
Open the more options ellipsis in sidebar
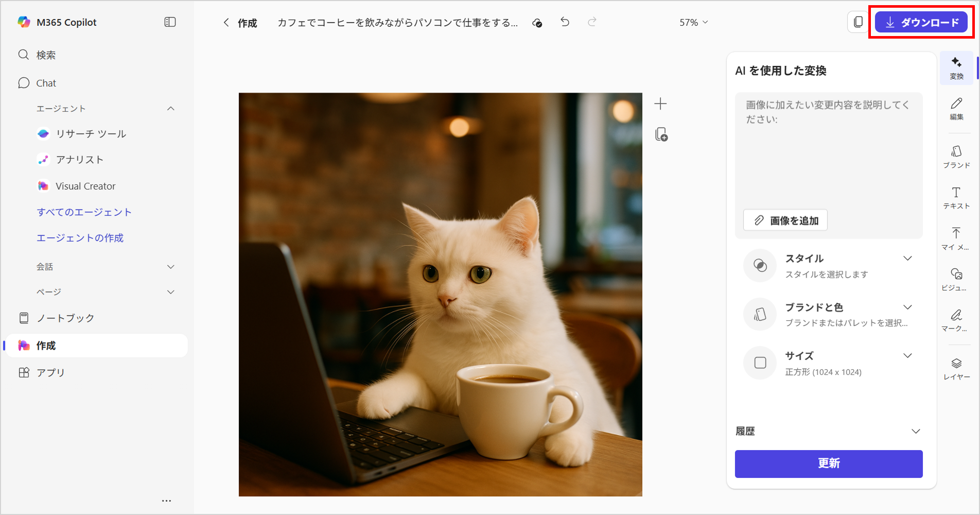166,501
